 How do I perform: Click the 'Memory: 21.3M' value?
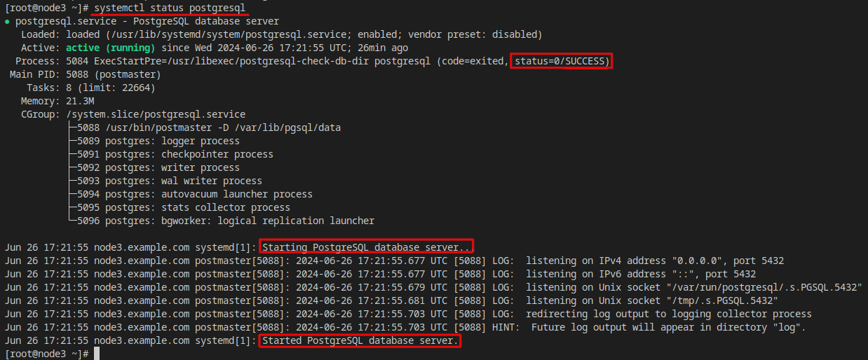point(80,101)
